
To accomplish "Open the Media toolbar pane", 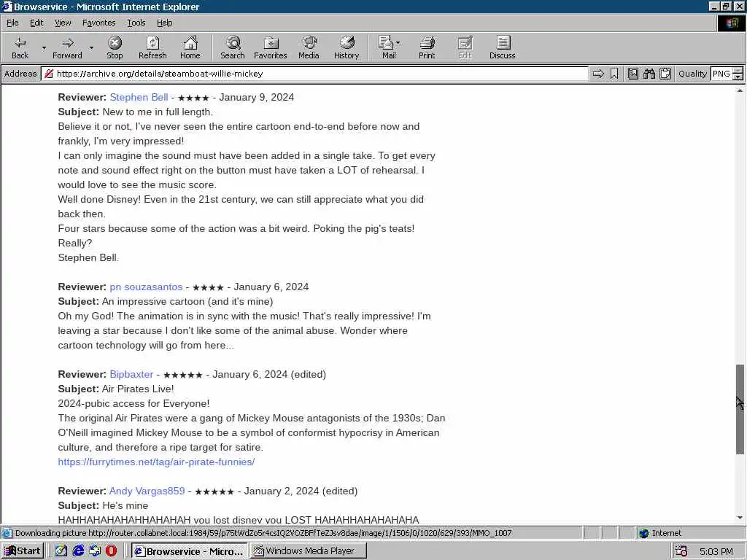I will [309, 47].
